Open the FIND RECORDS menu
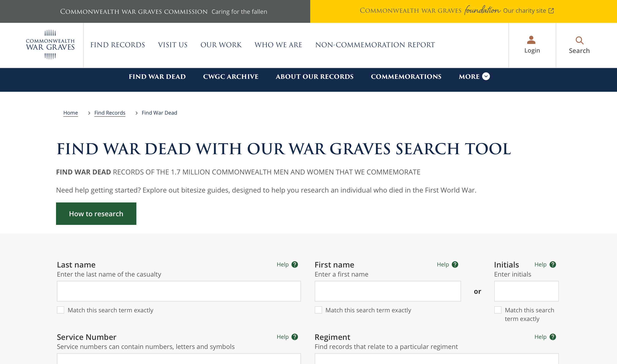The image size is (617, 364). click(x=118, y=45)
